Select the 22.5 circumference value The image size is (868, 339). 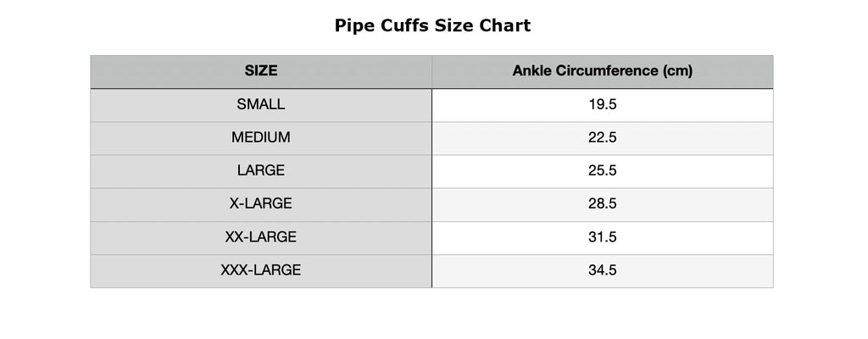[x=602, y=138]
